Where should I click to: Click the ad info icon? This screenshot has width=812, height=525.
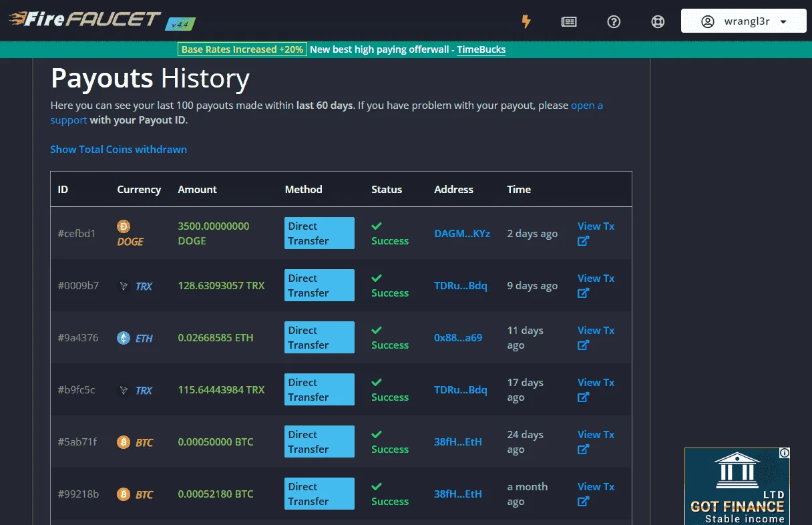click(785, 453)
